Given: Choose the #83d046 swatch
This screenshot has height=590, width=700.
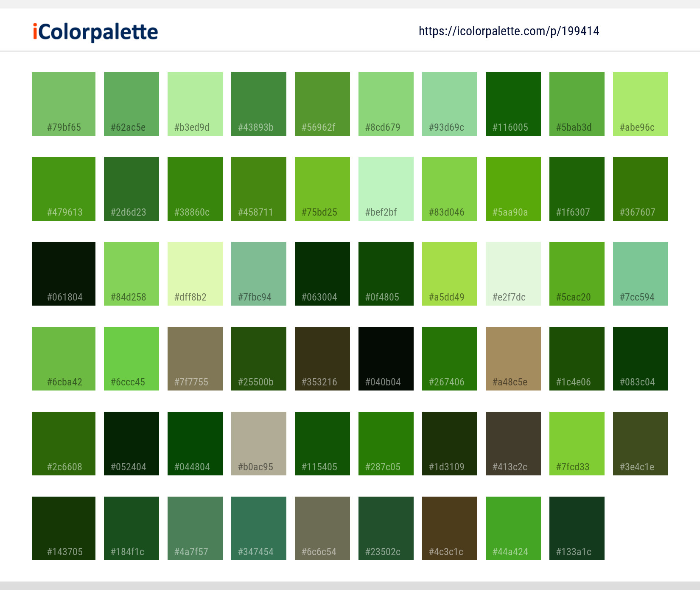Looking at the screenshot, I should (450, 189).
